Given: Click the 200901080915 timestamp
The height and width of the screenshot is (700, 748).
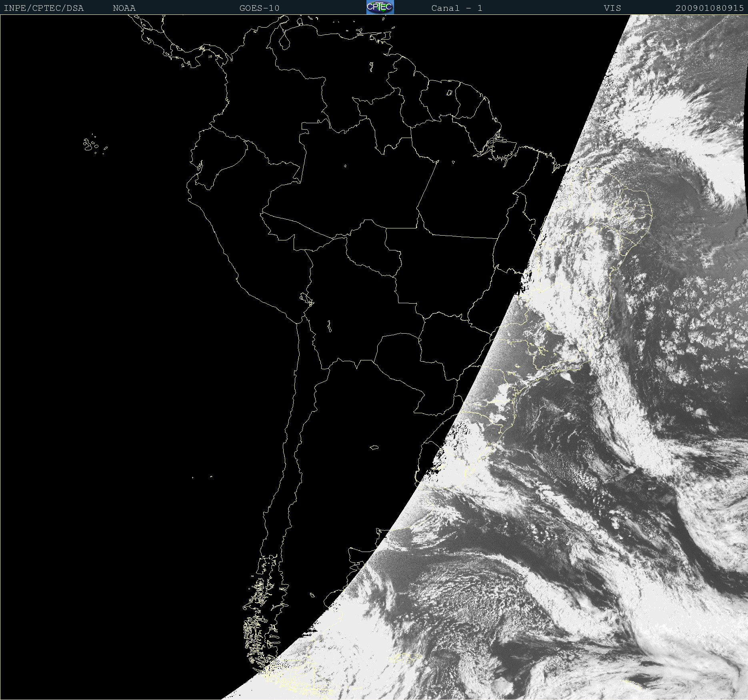Looking at the screenshot, I should click(x=710, y=8).
